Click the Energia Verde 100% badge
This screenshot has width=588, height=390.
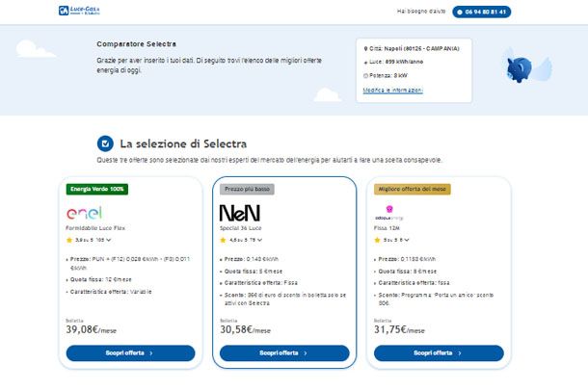tap(97, 189)
